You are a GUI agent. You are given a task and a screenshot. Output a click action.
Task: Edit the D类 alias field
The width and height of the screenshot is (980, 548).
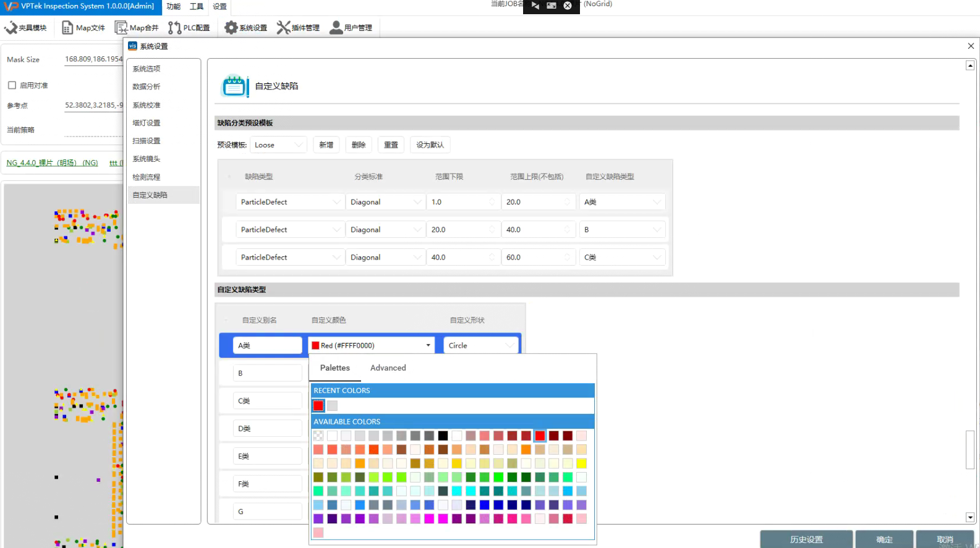pos(268,429)
